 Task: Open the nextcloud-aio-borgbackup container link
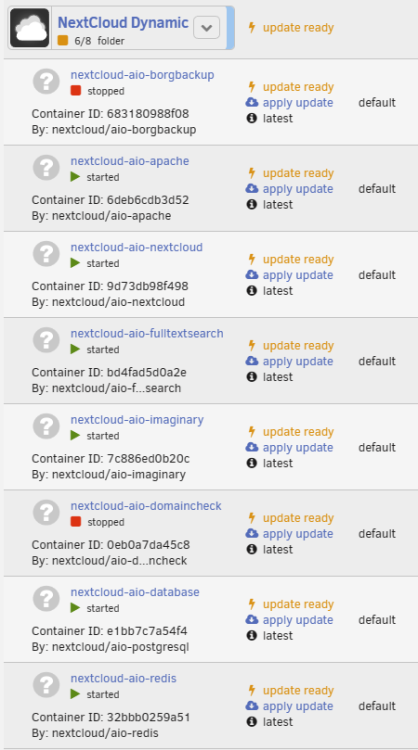tap(143, 75)
